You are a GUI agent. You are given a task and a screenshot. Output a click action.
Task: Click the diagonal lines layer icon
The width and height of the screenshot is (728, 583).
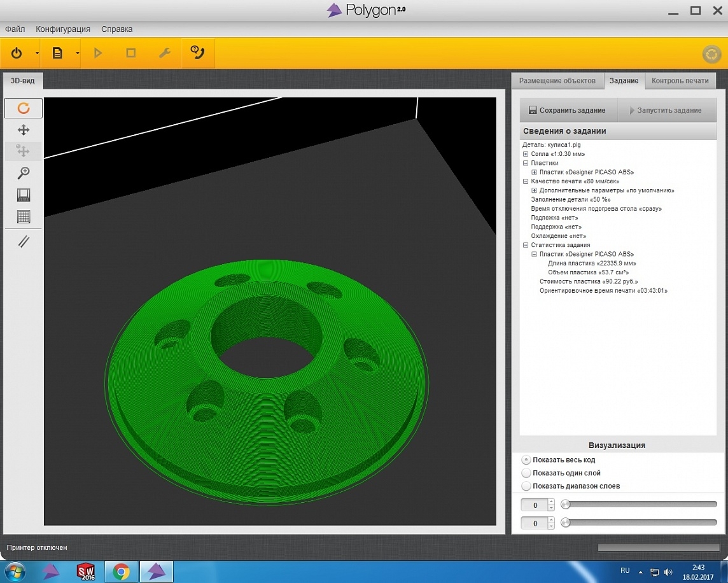pos(24,241)
